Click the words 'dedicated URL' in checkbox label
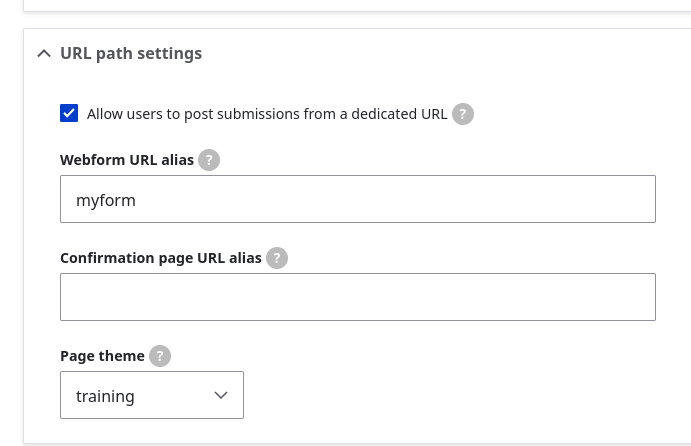 click(x=399, y=114)
